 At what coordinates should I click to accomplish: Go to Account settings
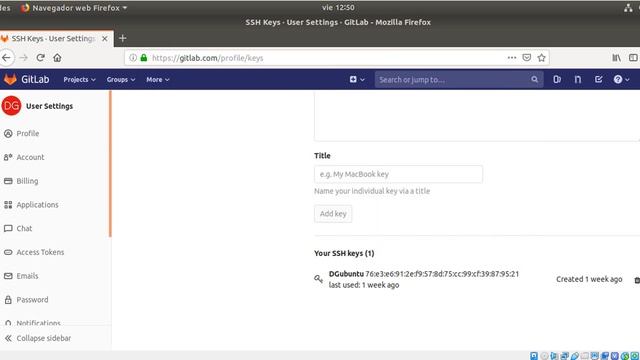click(30, 157)
